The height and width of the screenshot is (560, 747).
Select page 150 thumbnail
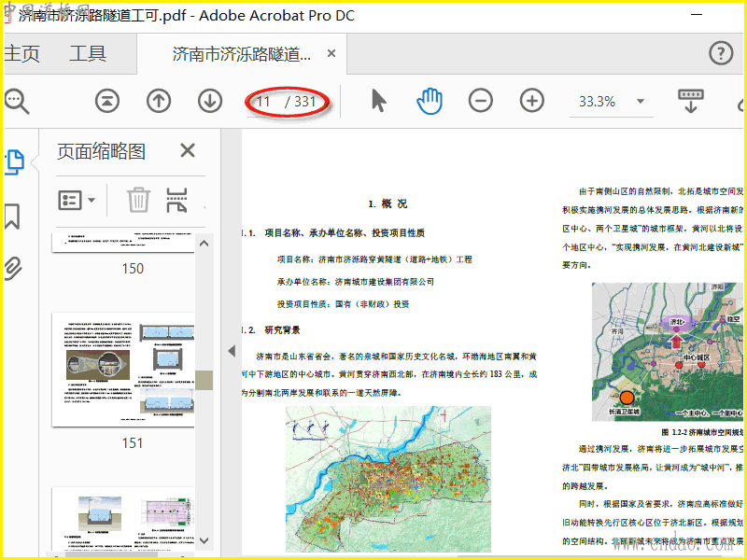coord(123,243)
